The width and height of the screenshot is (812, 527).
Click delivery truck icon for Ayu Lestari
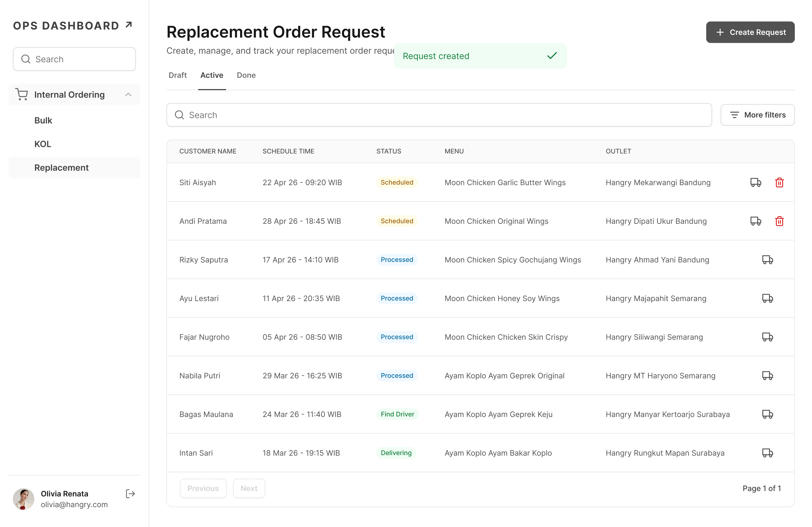click(768, 298)
